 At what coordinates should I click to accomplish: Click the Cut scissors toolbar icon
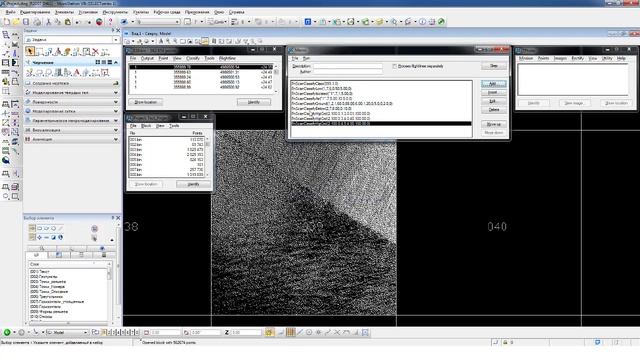tap(48, 22)
